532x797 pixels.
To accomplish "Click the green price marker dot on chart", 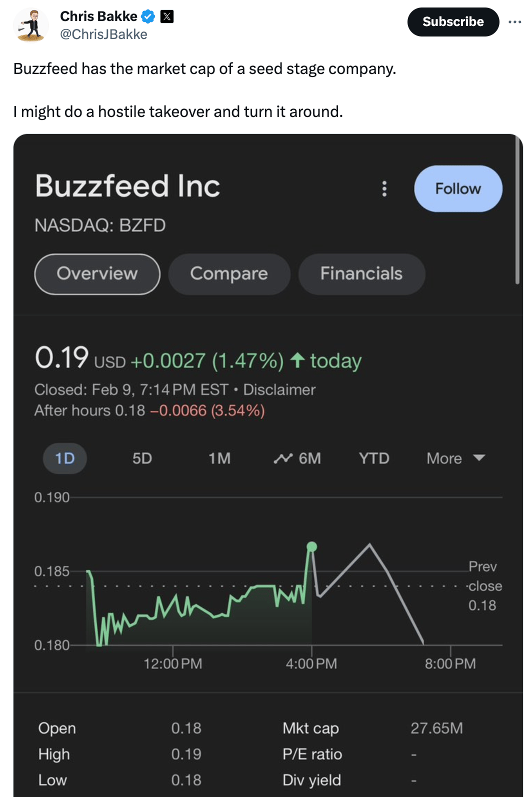I will pyautogui.click(x=311, y=546).
